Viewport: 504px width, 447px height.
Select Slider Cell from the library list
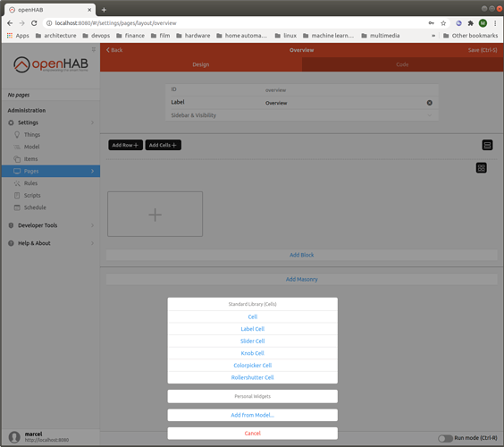253,342
